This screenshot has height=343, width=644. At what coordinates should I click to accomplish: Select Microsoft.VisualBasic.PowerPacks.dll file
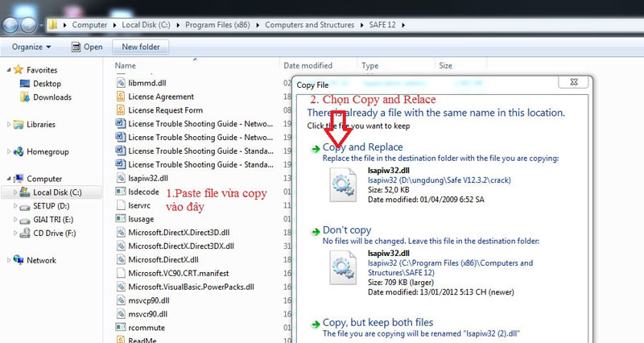(191, 287)
